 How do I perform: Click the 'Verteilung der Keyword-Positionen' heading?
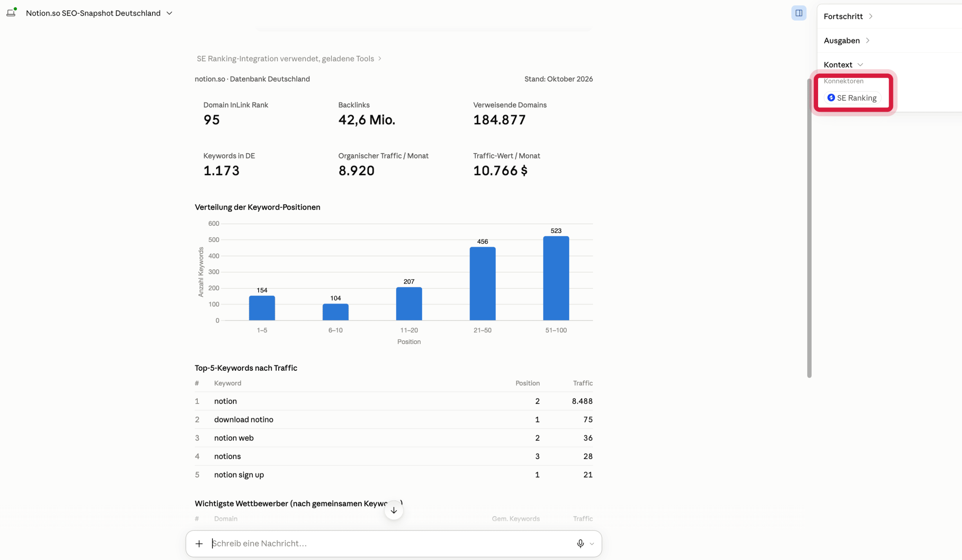pyautogui.click(x=257, y=207)
